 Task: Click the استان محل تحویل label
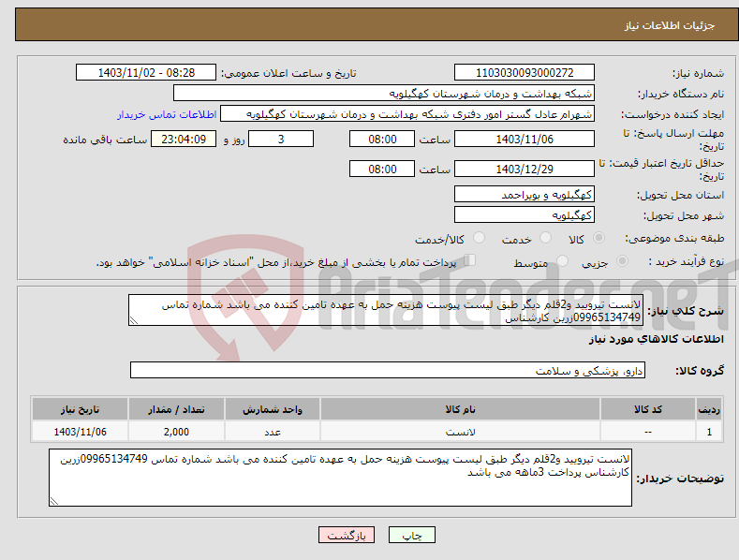click(x=681, y=195)
